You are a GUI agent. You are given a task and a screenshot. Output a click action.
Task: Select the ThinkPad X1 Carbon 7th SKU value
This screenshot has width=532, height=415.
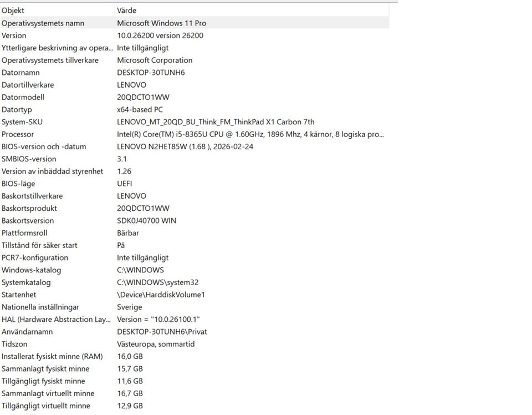pyautogui.click(x=216, y=122)
